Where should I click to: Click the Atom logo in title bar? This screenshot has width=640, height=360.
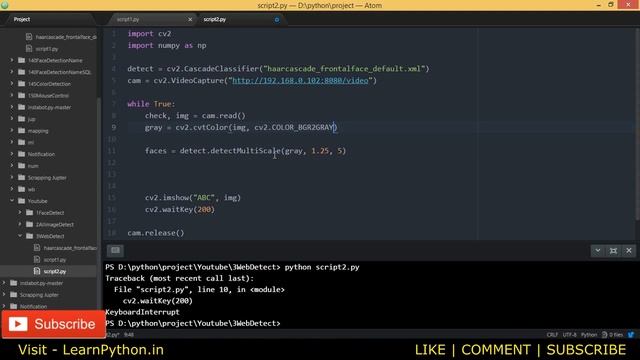coord(4,5)
